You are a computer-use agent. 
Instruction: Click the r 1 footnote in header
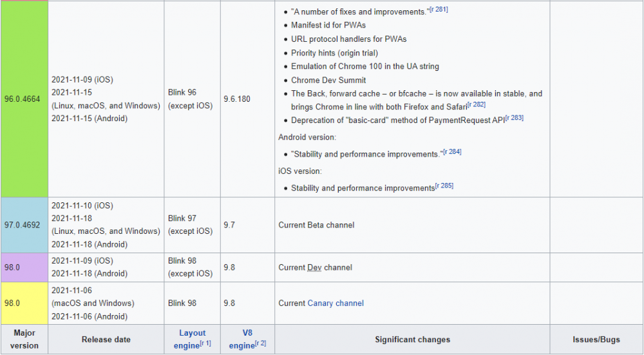(x=204, y=344)
